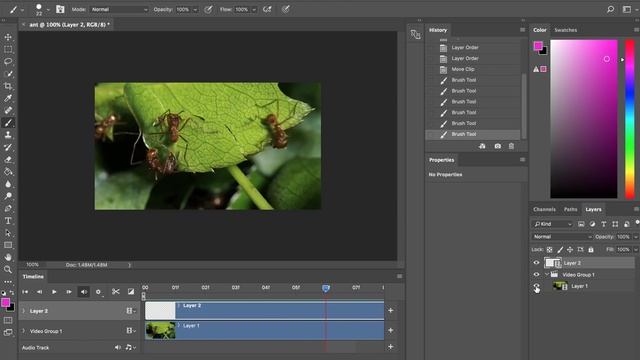Select the Rectangle shape tool
640x360 pixels.
click(8, 245)
